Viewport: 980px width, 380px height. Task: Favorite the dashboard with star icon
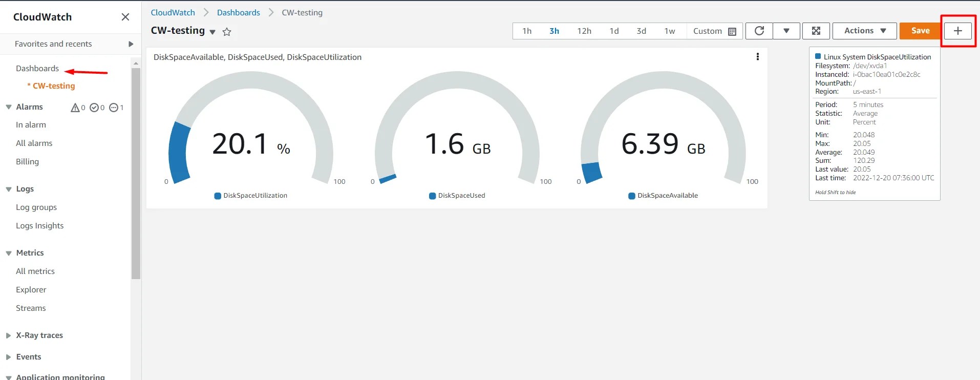[227, 32]
